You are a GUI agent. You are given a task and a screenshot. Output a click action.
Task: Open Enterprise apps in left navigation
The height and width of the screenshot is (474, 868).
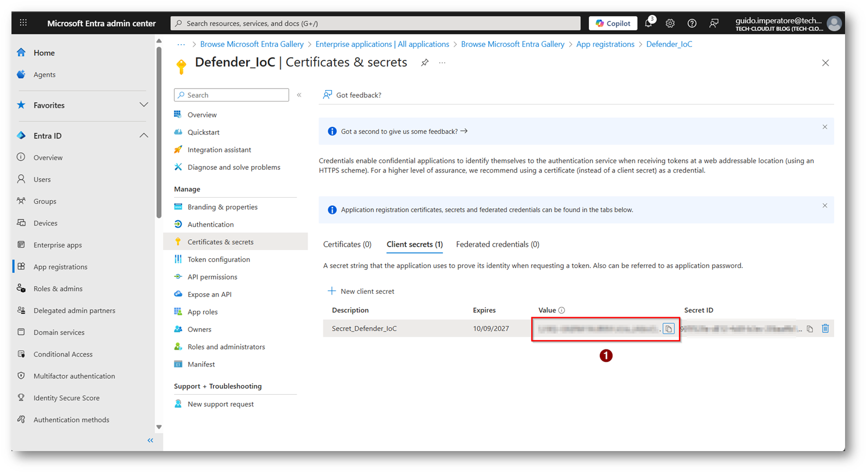(x=57, y=245)
